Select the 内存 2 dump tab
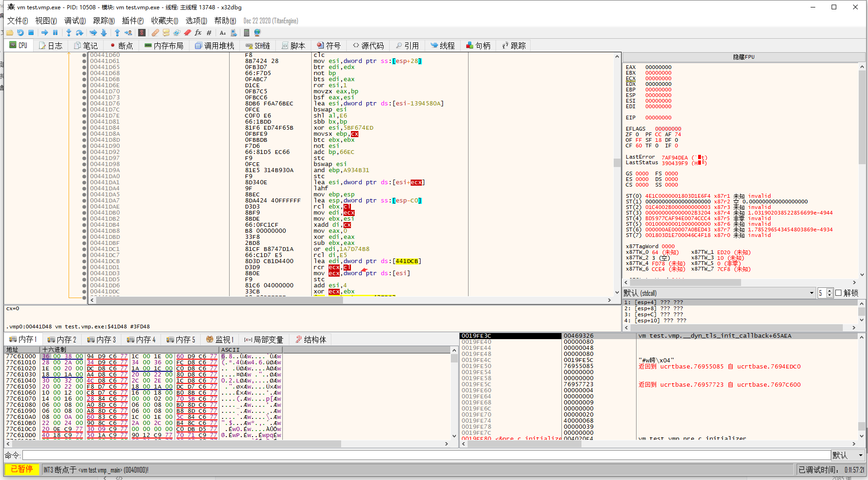Screen dimensions: 868x480 [x=62, y=340]
